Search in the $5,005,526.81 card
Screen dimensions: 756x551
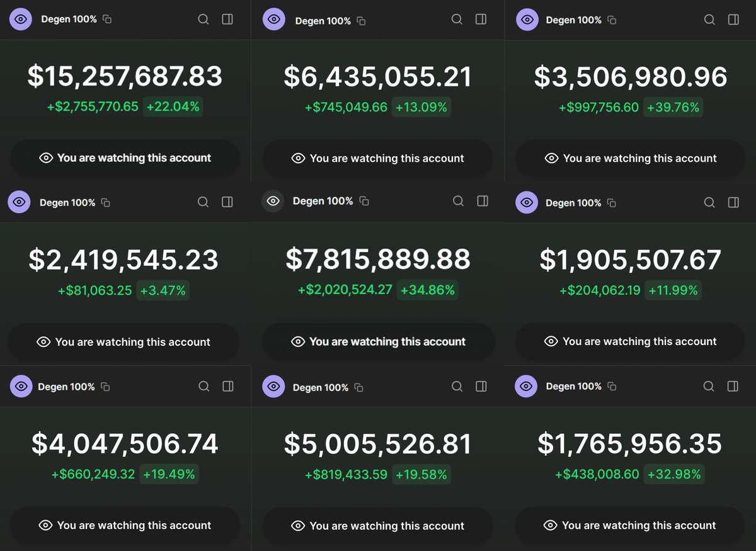click(457, 386)
